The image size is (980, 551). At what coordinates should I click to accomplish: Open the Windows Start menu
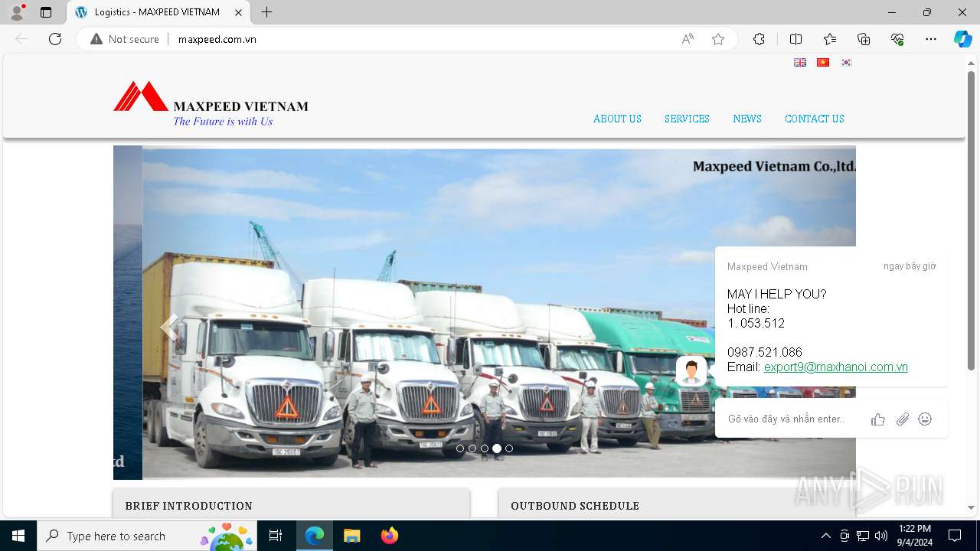point(18,536)
